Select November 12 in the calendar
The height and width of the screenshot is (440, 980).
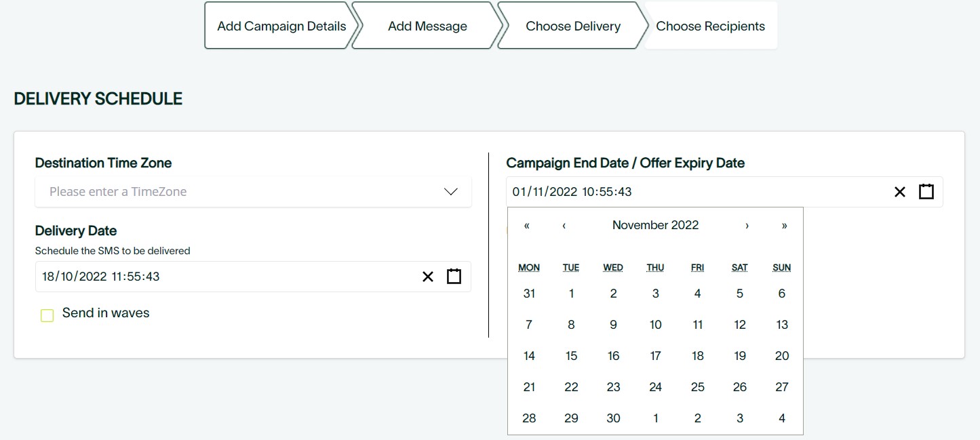coord(740,325)
